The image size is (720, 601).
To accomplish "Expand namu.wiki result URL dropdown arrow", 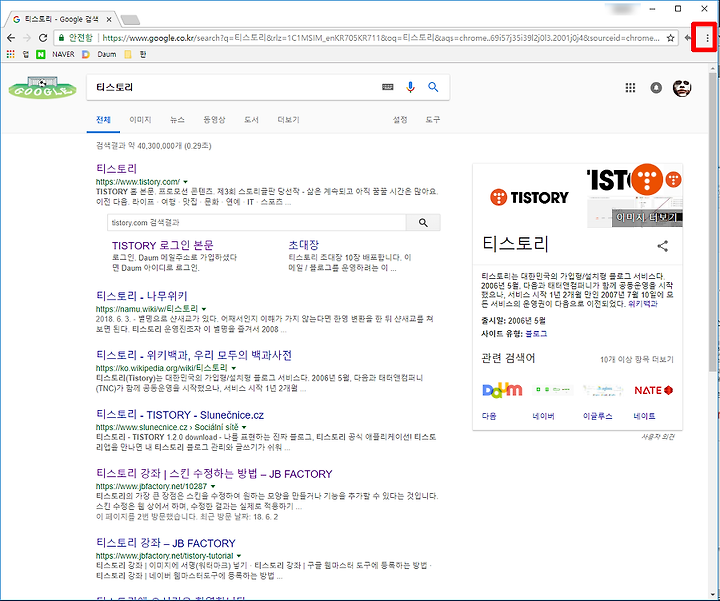I will pos(204,309).
